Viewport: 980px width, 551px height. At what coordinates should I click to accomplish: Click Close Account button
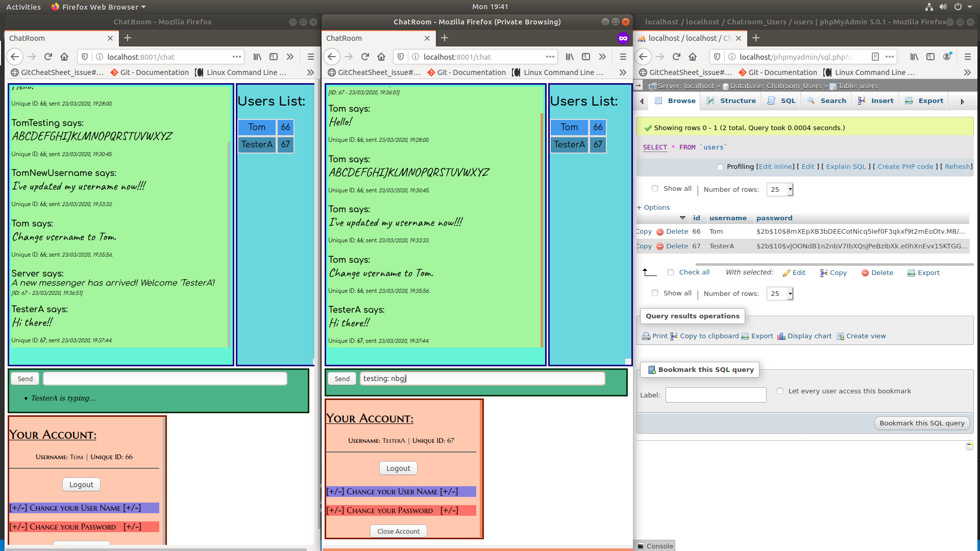point(398,531)
